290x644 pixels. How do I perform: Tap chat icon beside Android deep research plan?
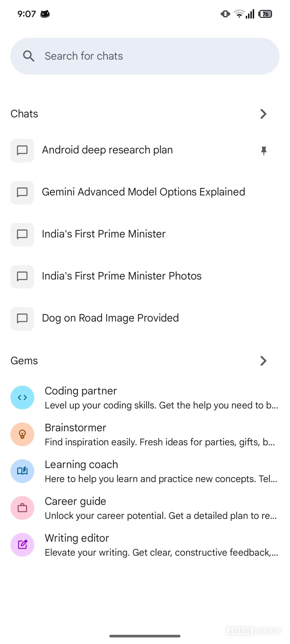pos(22,150)
